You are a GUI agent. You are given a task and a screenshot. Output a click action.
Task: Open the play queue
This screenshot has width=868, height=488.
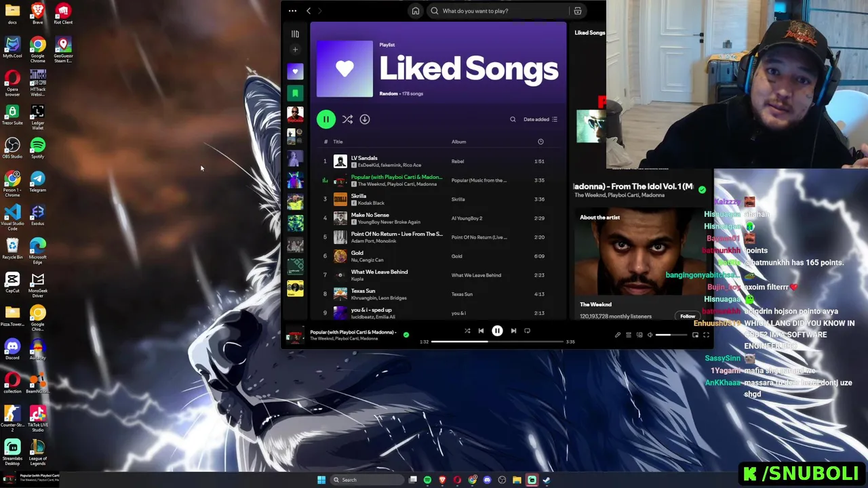click(628, 335)
